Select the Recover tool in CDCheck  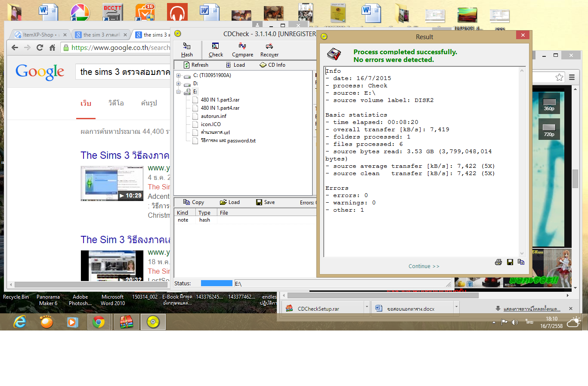click(269, 49)
